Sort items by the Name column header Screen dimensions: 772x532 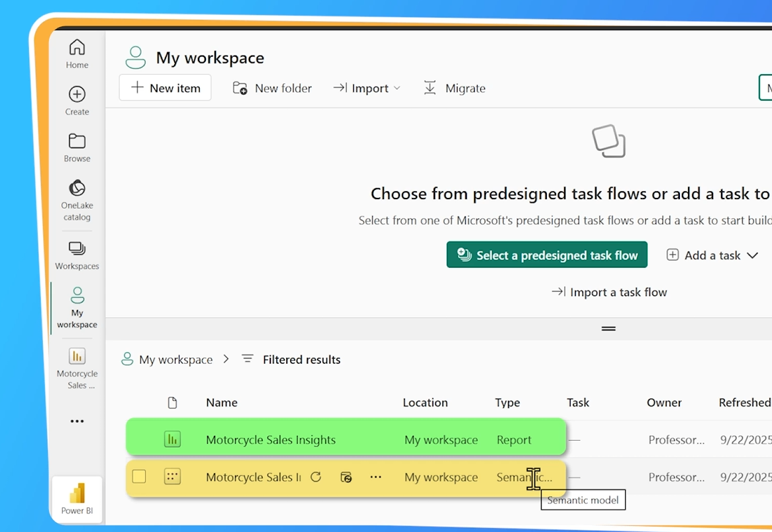point(221,402)
